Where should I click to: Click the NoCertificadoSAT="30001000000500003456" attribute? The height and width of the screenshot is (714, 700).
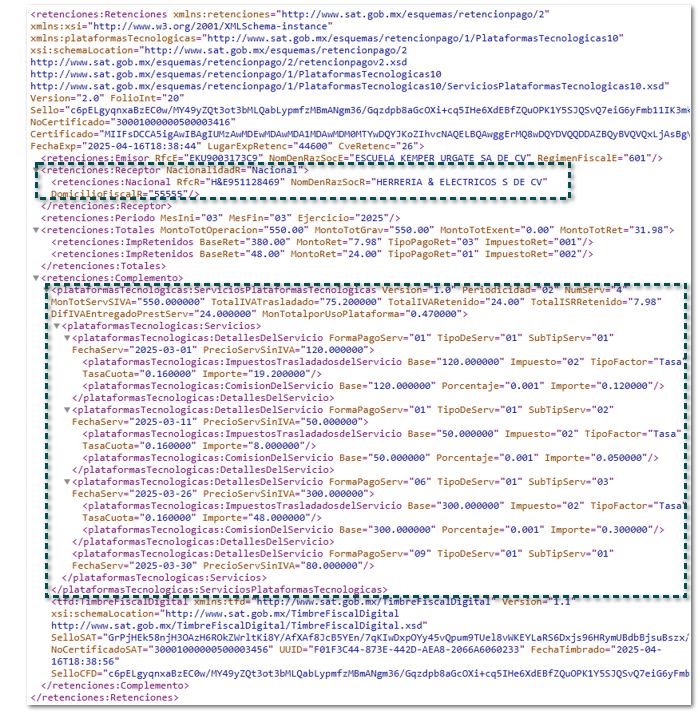pos(162,649)
